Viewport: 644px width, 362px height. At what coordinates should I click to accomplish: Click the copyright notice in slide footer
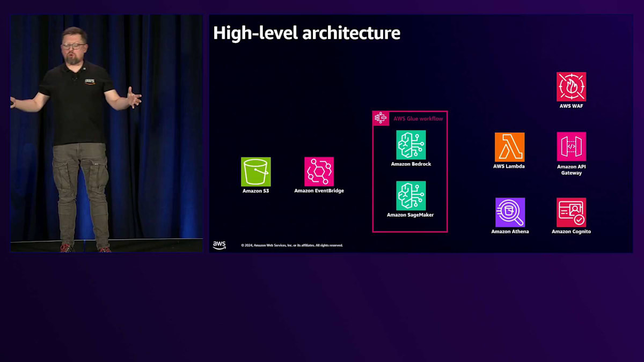point(292,246)
